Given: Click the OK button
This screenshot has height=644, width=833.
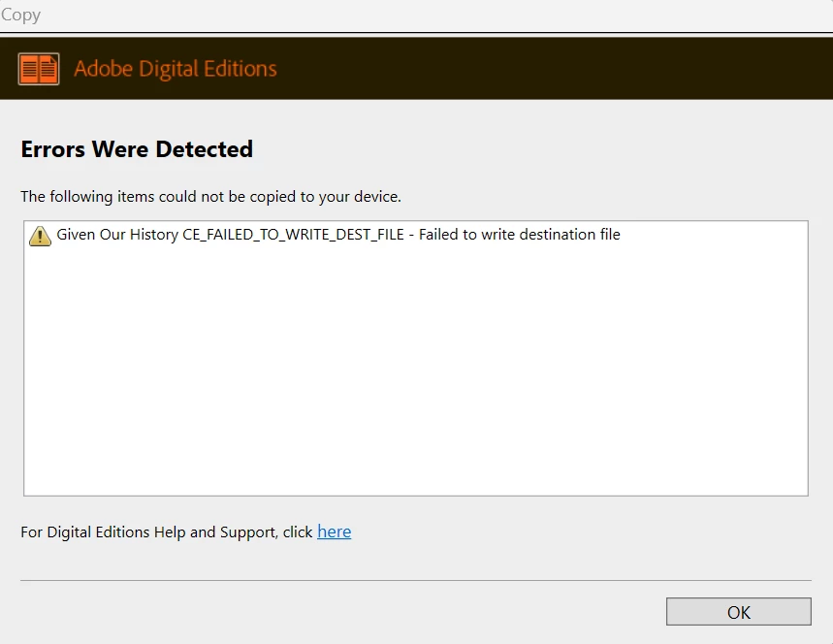Looking at the screenshot, I should pos(738,612).
